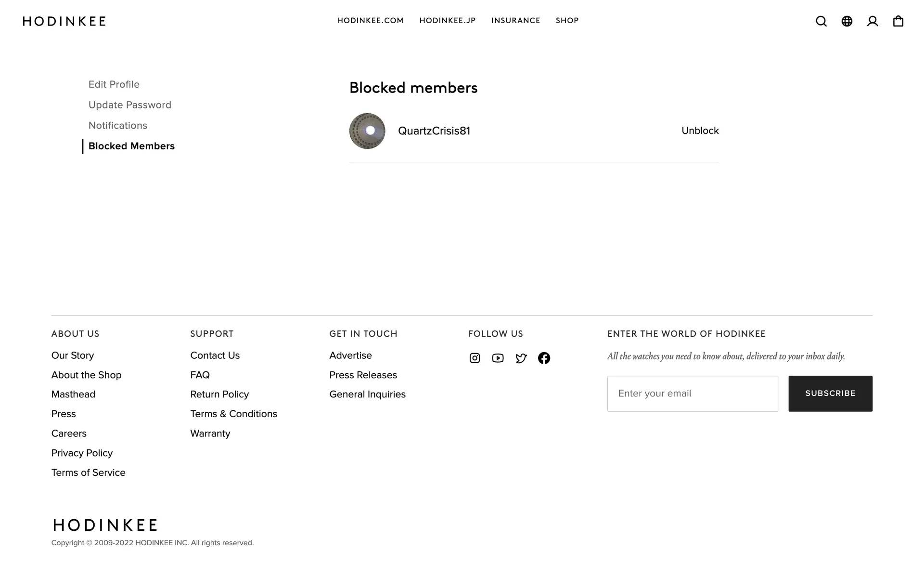
Task: Visit Hodinkee's Instagram page icon
Action: (x=475, y=358)
